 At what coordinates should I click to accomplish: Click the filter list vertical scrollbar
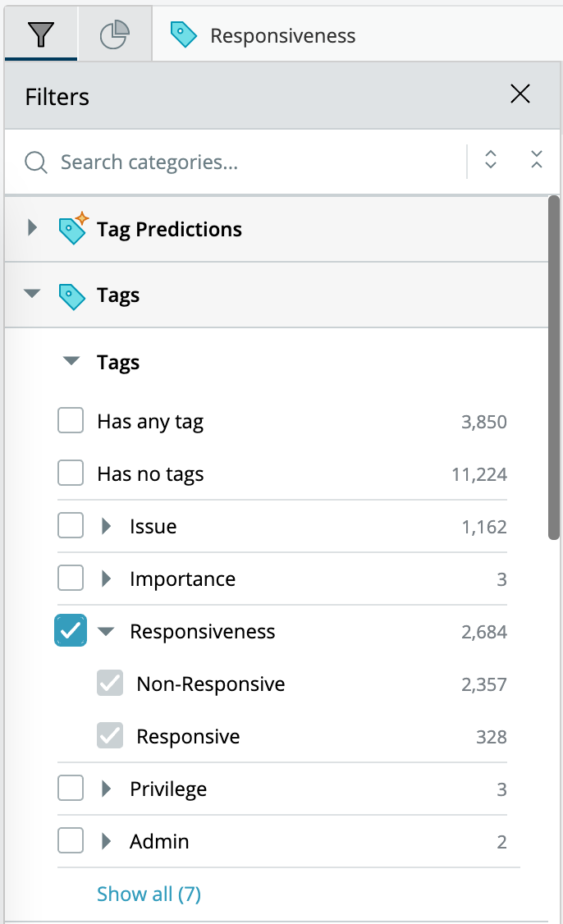[x=554, y=368]
